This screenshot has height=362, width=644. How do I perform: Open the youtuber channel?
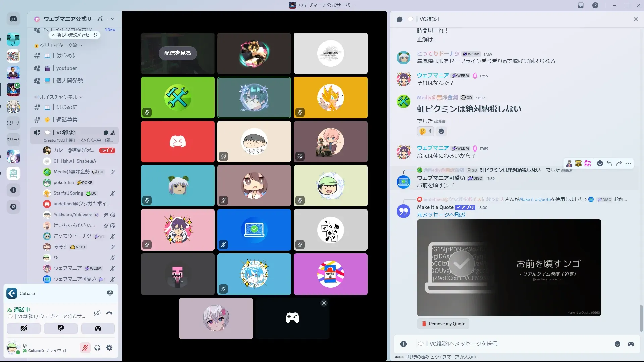click(x=67, y=68)
